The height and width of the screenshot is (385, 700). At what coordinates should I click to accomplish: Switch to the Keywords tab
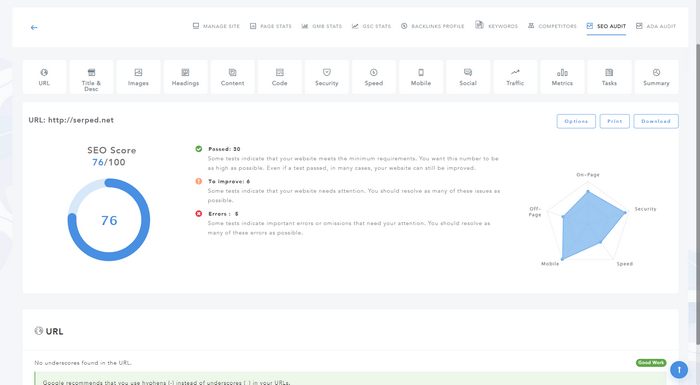(x=496, y=26)
